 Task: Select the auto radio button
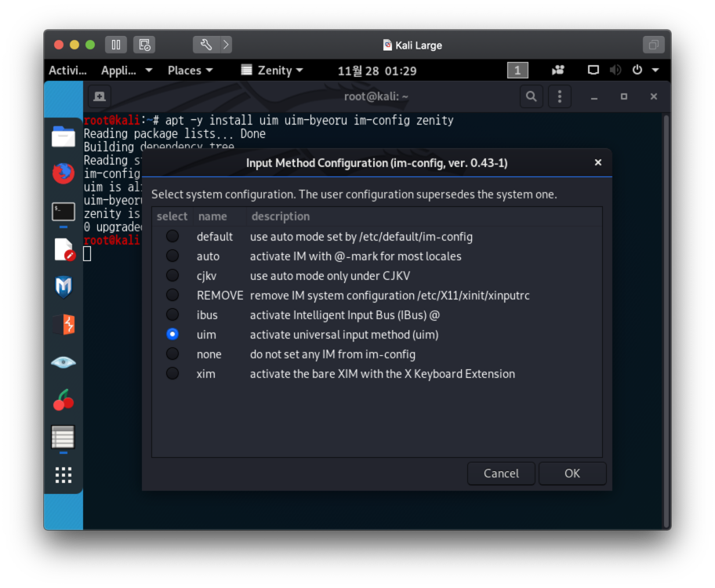coord(172,256)
